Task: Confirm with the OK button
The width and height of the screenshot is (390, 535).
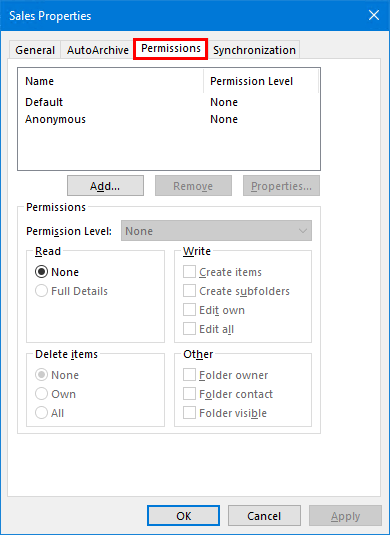Action: [184, 516]
